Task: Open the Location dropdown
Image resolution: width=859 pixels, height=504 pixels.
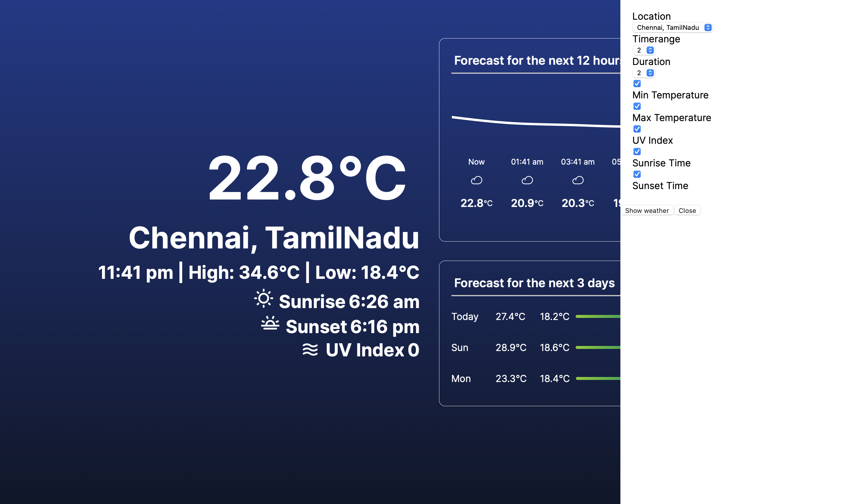Action: (672, 28)
